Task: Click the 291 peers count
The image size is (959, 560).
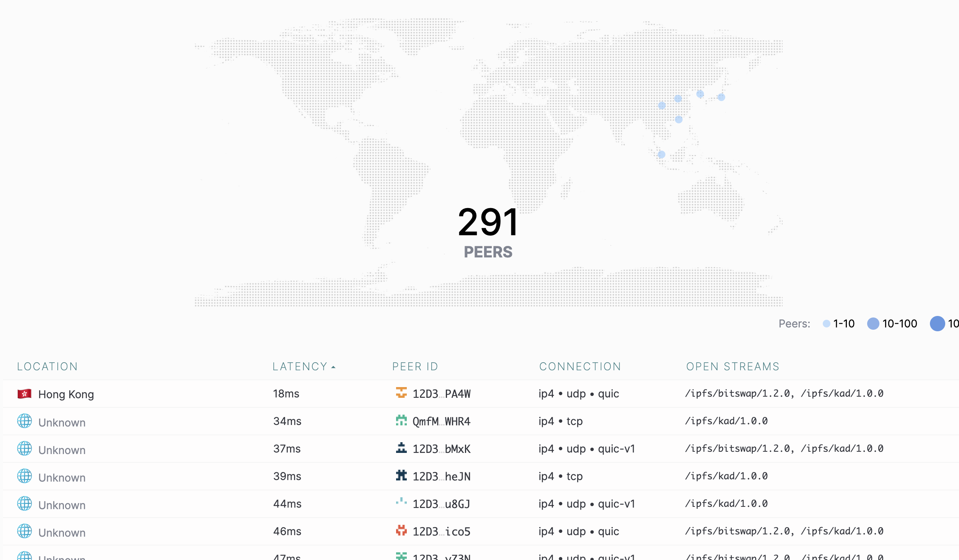Action: (x=488, y=222)
